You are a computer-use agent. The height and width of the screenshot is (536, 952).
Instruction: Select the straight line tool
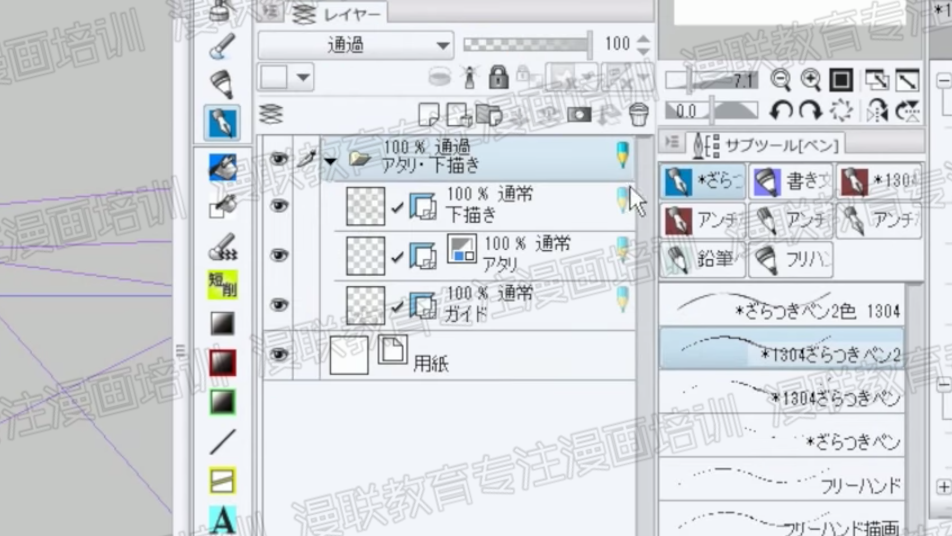[x=222, y=441]
